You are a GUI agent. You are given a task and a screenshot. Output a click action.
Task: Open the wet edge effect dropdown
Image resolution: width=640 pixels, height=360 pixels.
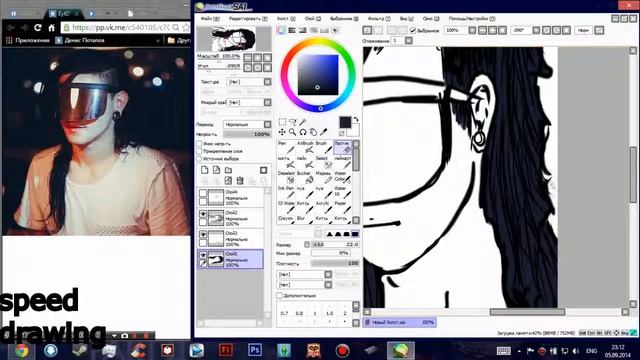(267, 102)
